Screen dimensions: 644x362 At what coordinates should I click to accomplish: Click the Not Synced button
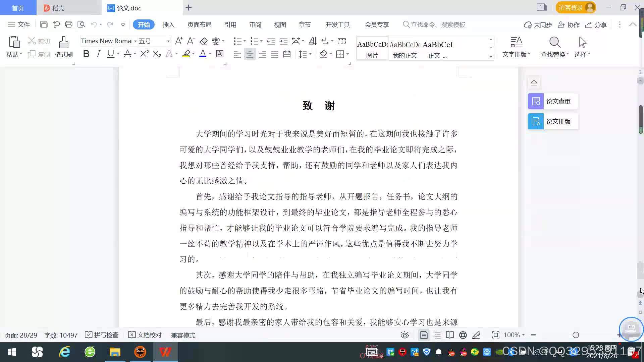[538, 25]
